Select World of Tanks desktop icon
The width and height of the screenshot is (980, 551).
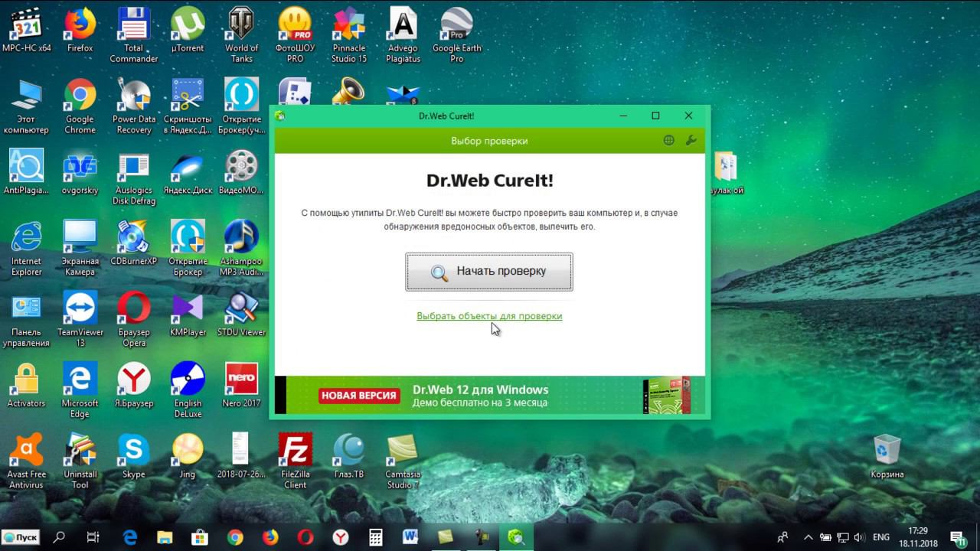tap(241, 36)
